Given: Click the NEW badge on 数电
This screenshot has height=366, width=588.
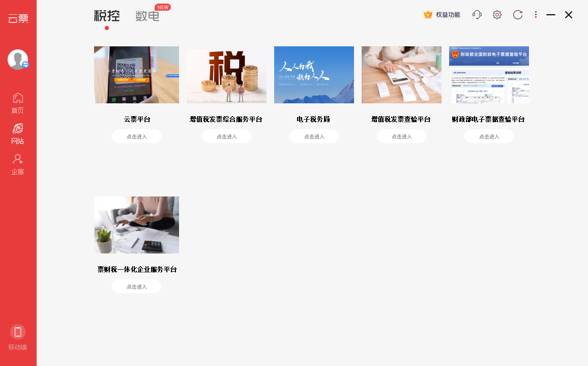Looking at the screenshot, I should tap(163, 7).
